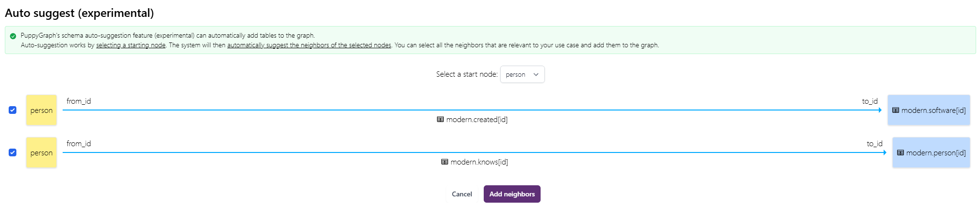
Task: Click arrowhead pointing to modern.software node
Action: coord(880,110)
